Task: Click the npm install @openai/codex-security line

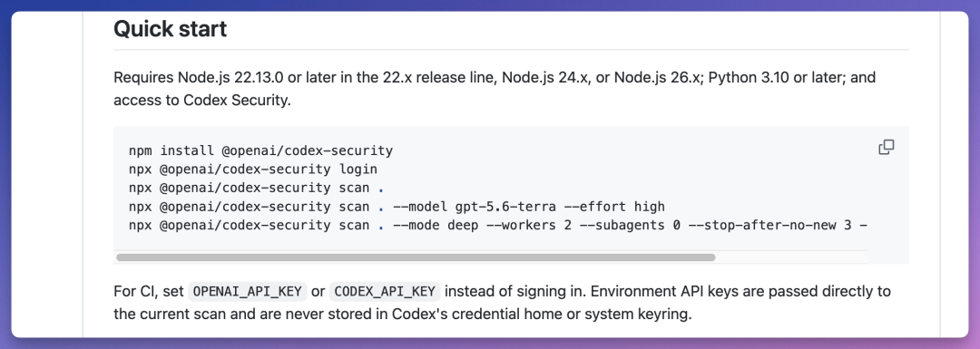Action: (260, 150)
